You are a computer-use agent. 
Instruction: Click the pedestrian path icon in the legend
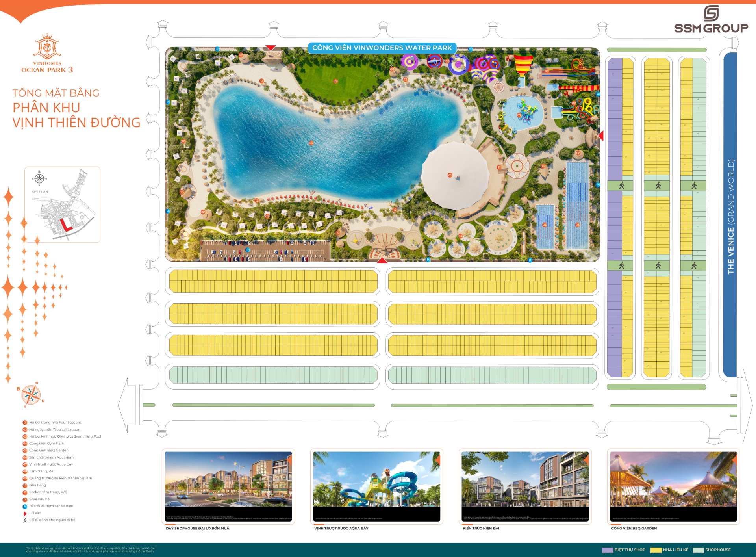[x=25, y=520]
